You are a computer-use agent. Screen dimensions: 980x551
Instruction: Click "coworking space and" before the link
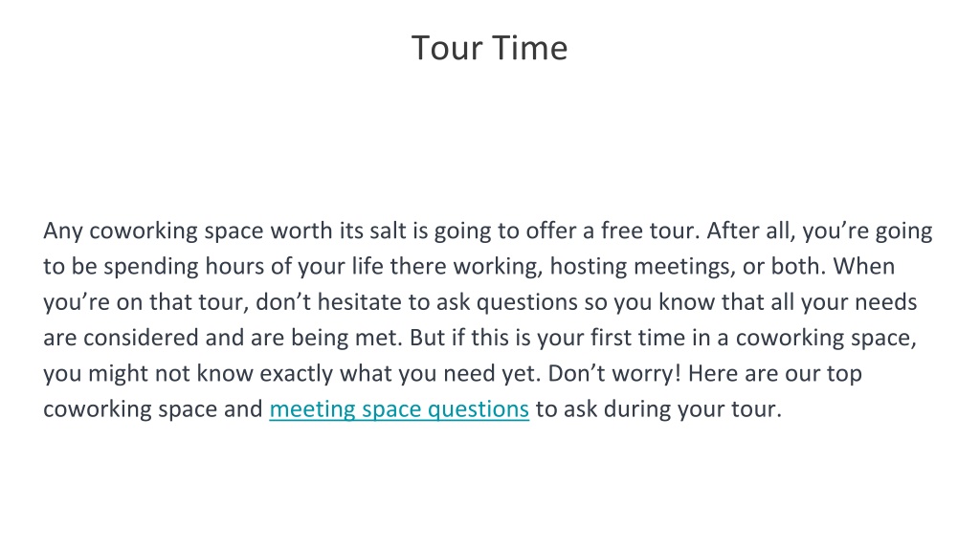pos(153,409)
